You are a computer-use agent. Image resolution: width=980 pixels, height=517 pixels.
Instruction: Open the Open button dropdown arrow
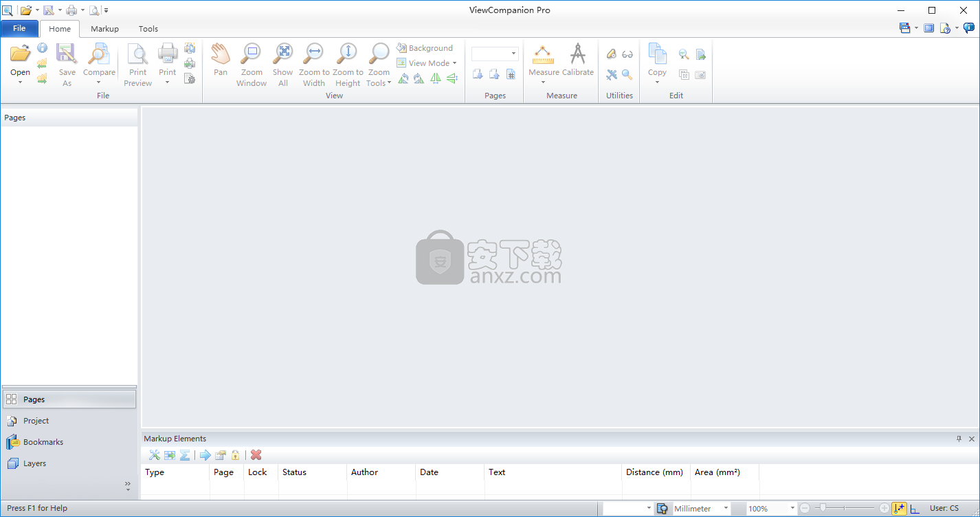click(20, 82)
